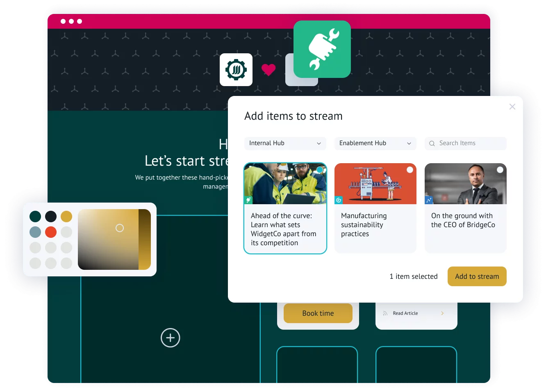The height and width of the screenshot is (392, 546).
Task: Click the RSS feed icon beside Read Article
Action: [x=385, y=313]
